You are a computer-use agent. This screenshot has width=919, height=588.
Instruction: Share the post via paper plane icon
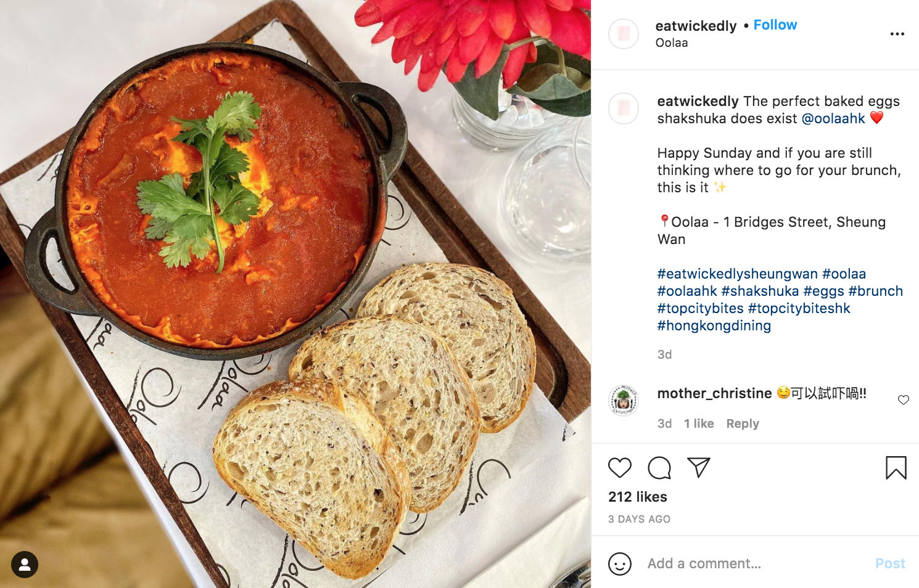click(699, 468)
